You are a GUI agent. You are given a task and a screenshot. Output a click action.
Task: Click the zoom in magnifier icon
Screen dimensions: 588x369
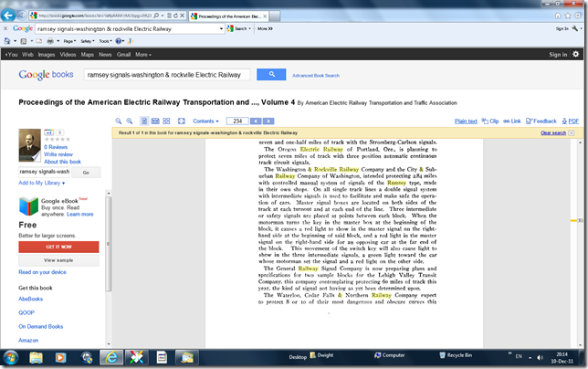pos(131,121)
